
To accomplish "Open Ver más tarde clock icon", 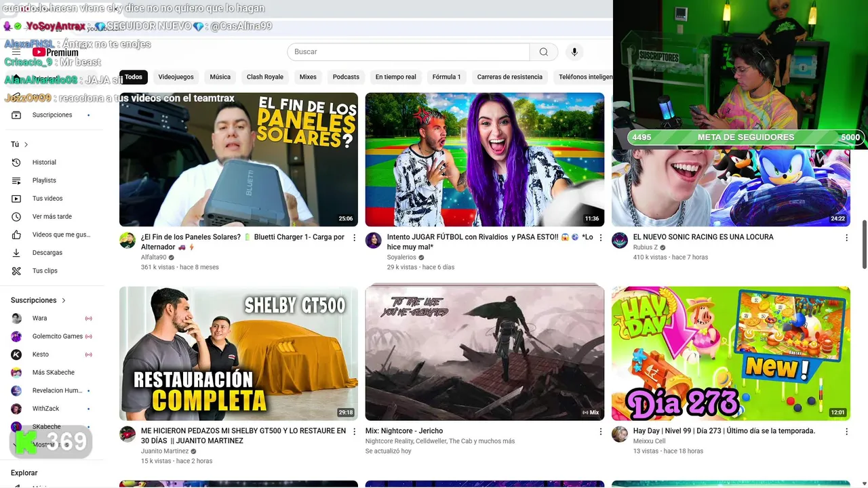I will [16, 216].
